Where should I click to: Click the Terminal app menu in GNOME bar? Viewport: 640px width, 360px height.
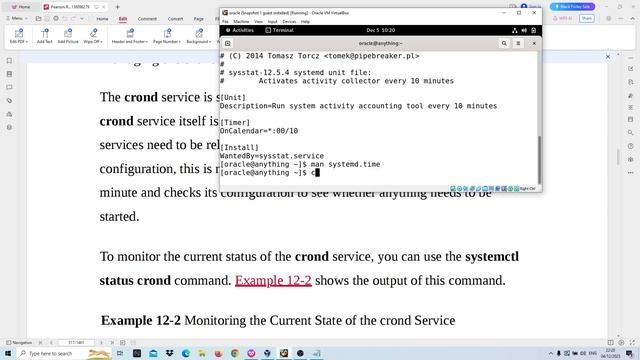280,30
